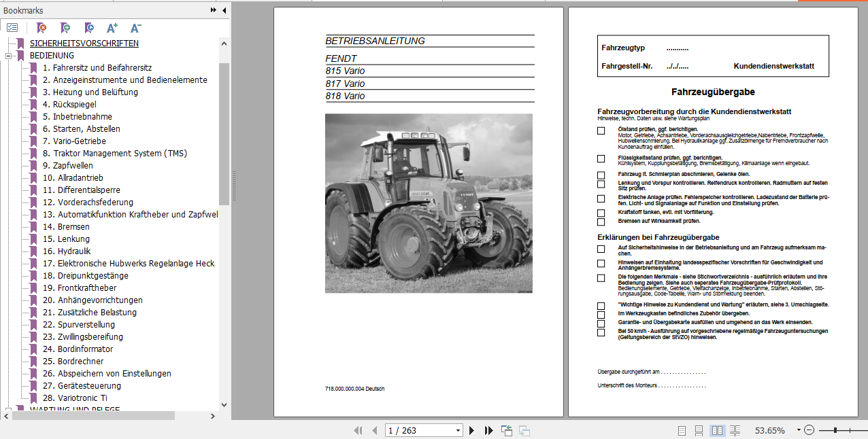Open bookmark 25. Bordrechner

[73, 361]
